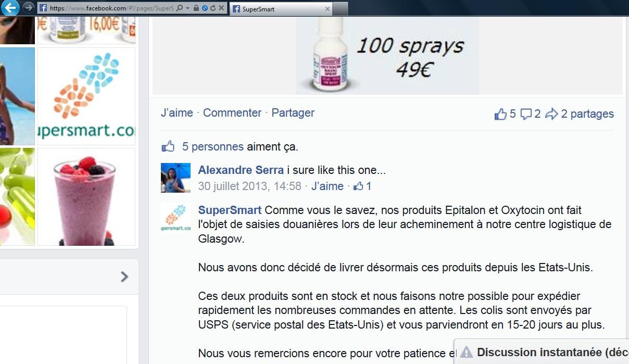Select the SuperSmart browser tab
This screenshot has width=629, height=364.
point(281,9)
